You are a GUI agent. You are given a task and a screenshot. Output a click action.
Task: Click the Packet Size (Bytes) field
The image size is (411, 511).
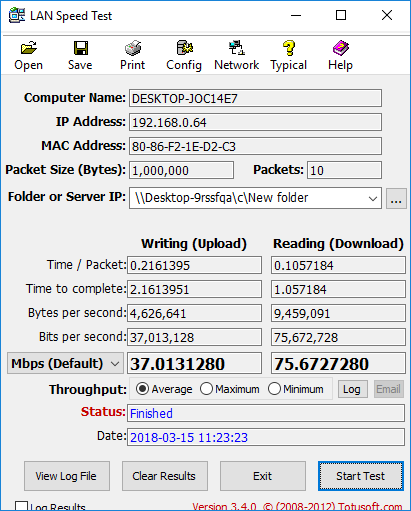click(181, 170)
